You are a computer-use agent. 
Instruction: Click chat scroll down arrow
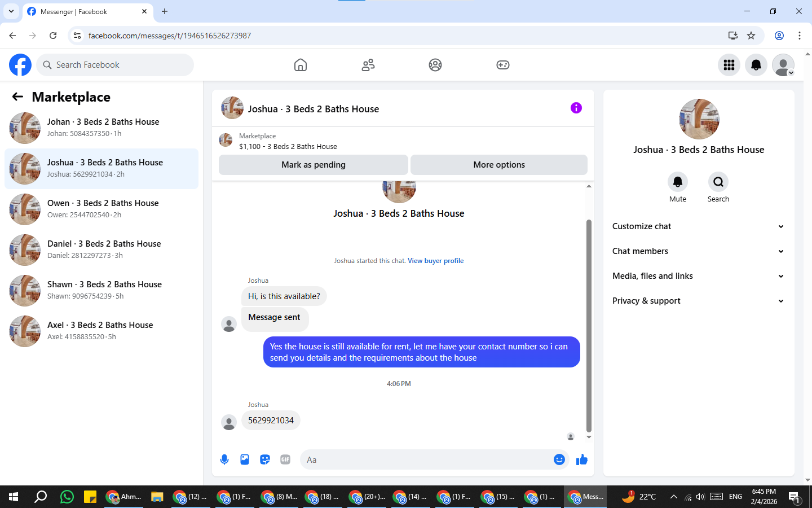point(589,437)
